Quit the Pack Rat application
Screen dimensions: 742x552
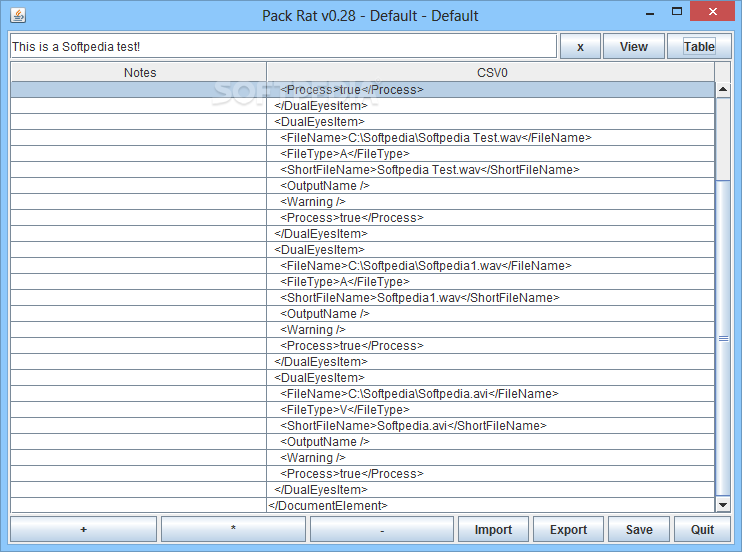click(x=702, y=529)
